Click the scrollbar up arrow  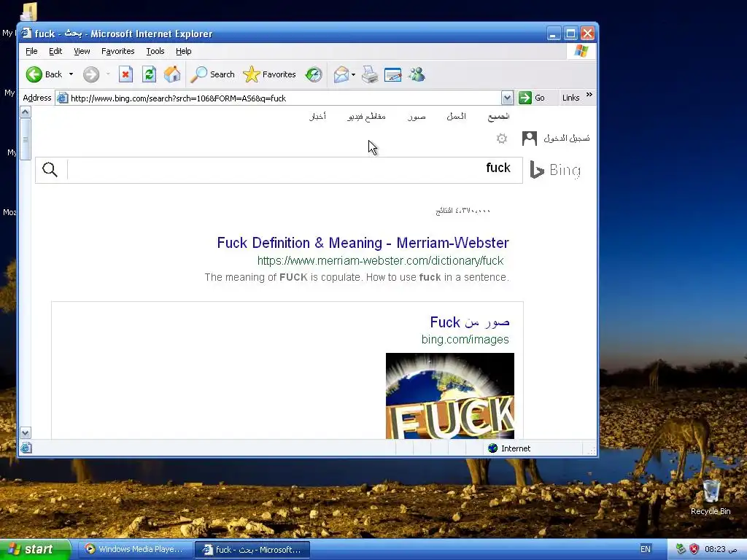pos(26,112)
